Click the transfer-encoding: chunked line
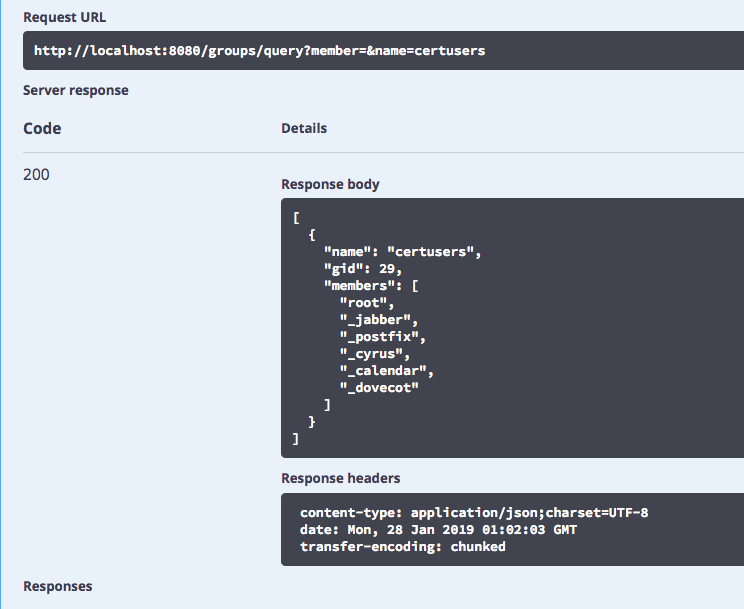The image size is (744, 609). point(403,547)
